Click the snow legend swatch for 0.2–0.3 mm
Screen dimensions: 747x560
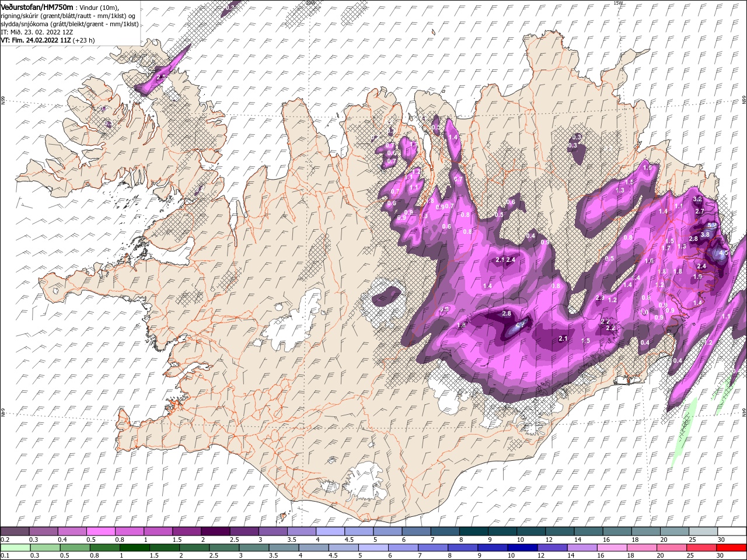click(x=15, y=531)
